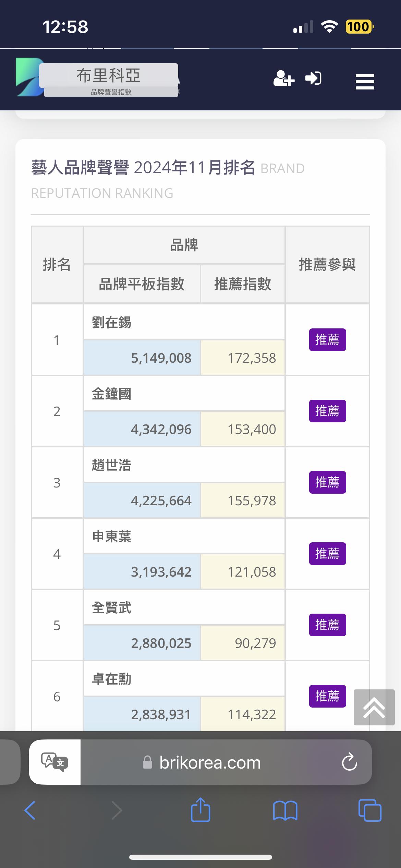Recommend 趙世浩 with the 推薦 button
The height and width of the screenshot is (868, 401).
pos(327,482)
